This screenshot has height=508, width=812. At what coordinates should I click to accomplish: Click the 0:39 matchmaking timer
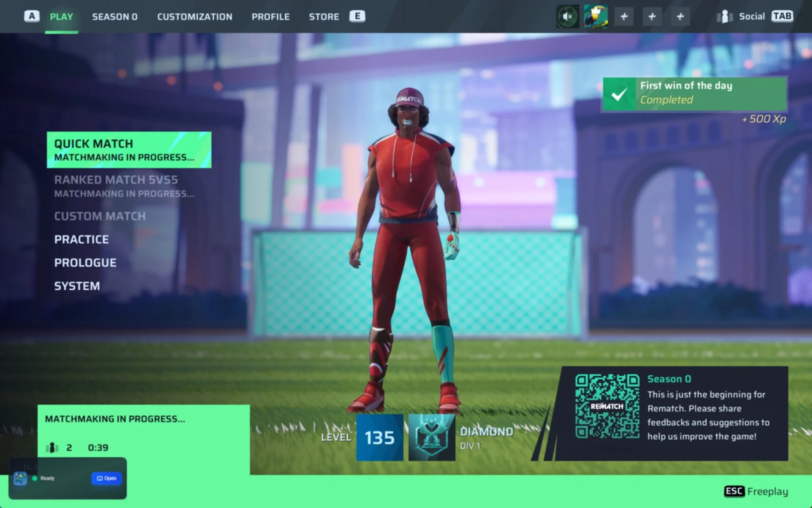tap(98, 448)
